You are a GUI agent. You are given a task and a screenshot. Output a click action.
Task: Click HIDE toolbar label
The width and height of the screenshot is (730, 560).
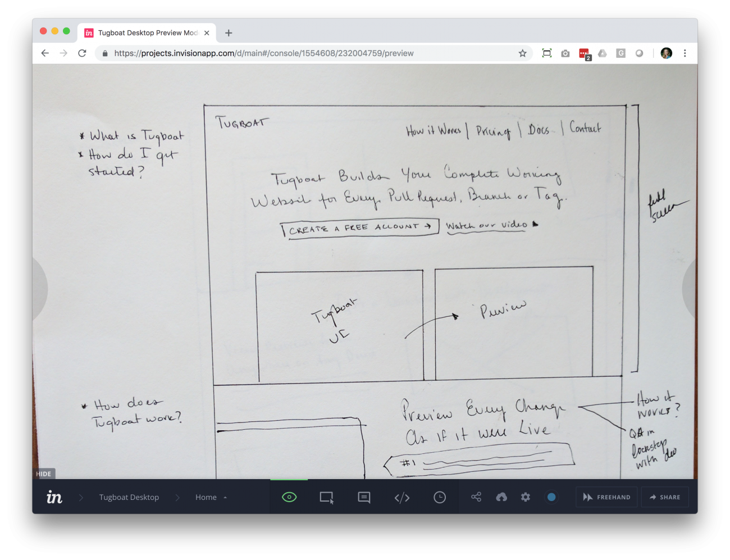click(44, 474)
